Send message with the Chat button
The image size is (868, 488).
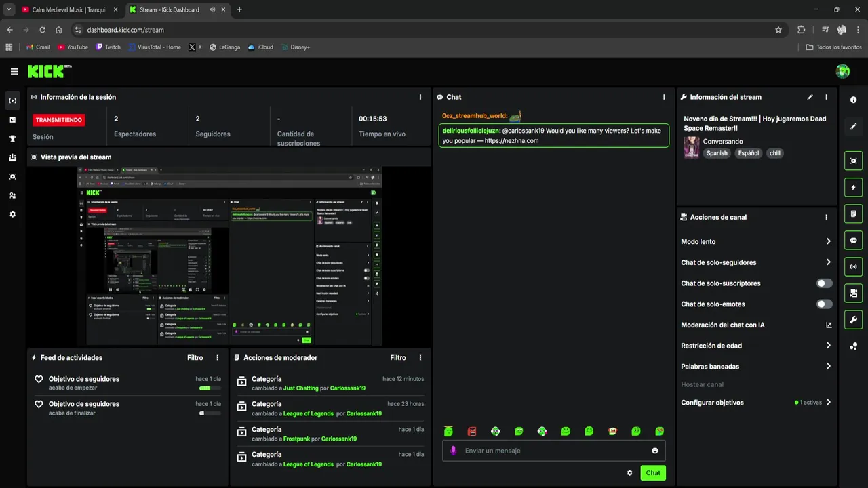[x=653, y=473]
